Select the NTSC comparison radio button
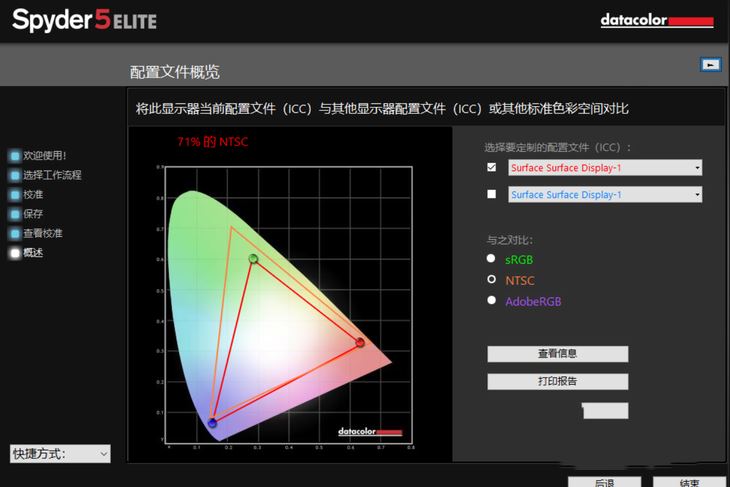 [491, 279]
